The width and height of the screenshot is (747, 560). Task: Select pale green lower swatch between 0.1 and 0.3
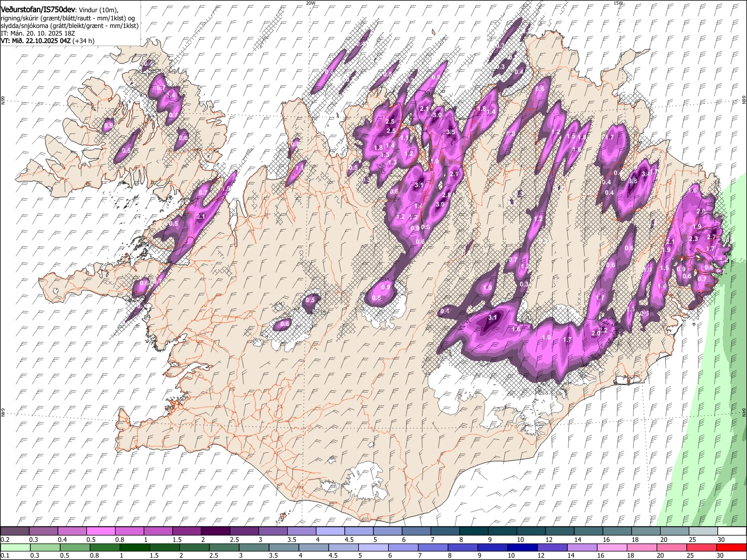click(15, 548)
